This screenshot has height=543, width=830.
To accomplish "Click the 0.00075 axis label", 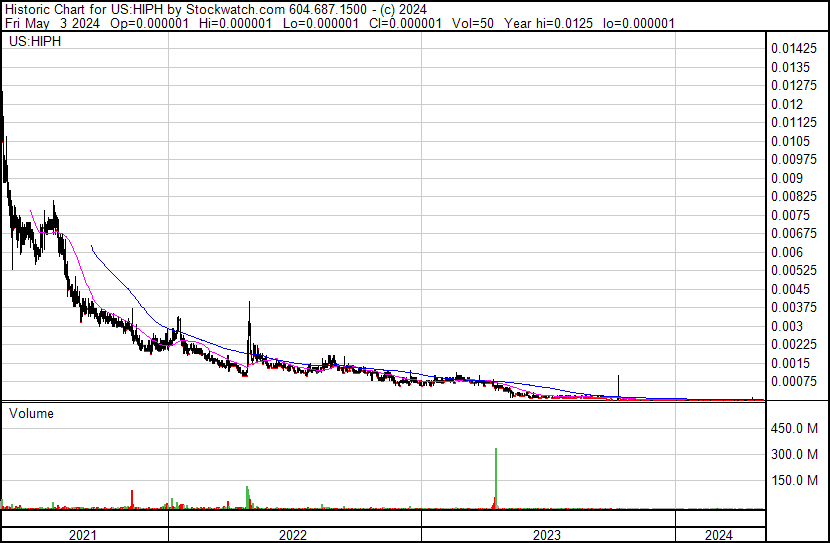I will point(794,382).
